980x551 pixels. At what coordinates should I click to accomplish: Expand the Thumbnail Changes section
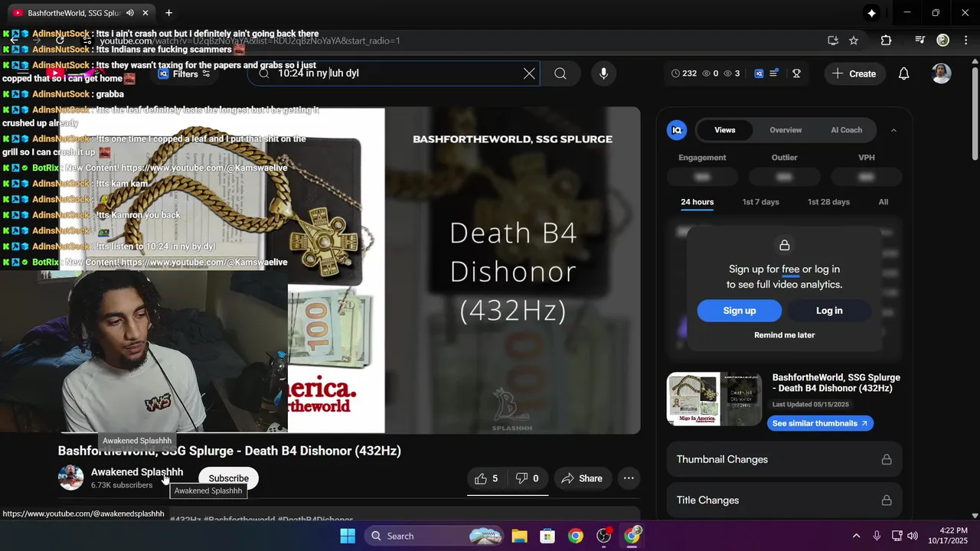pyautogui.click(x=784, y=459)
